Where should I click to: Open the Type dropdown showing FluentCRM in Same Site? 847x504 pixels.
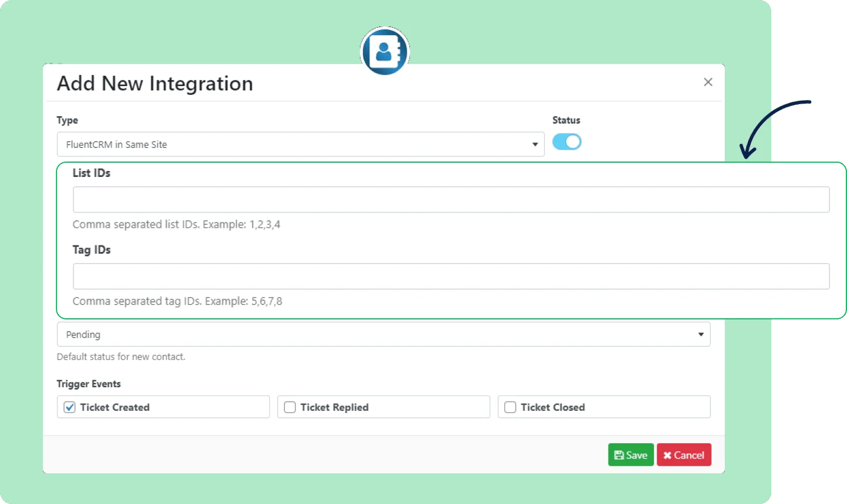[x=300, y=144]
